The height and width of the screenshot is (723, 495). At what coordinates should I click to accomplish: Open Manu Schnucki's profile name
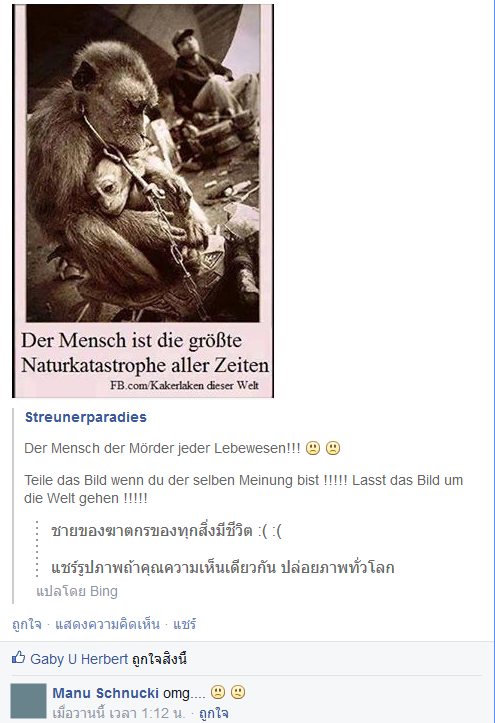(x=106, y=693)
